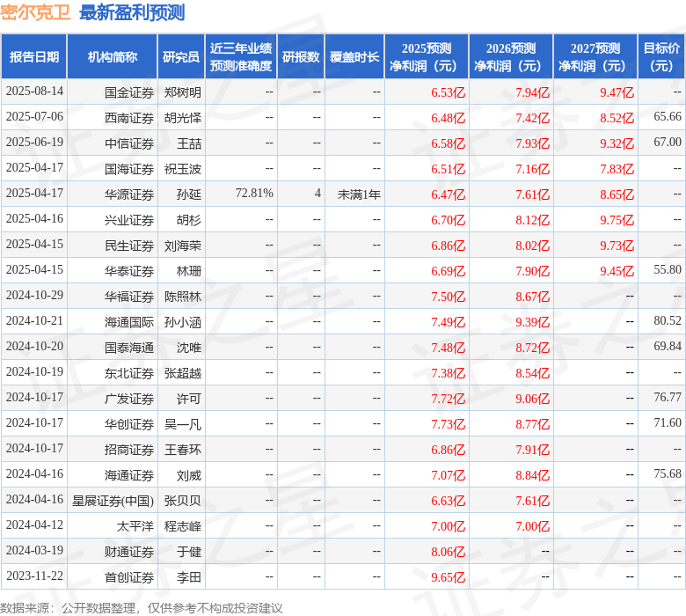Click the 2026预测净利润 column header
Image resolution: width=686 pixels, height=616 pixels.
(x=510, y=57)
